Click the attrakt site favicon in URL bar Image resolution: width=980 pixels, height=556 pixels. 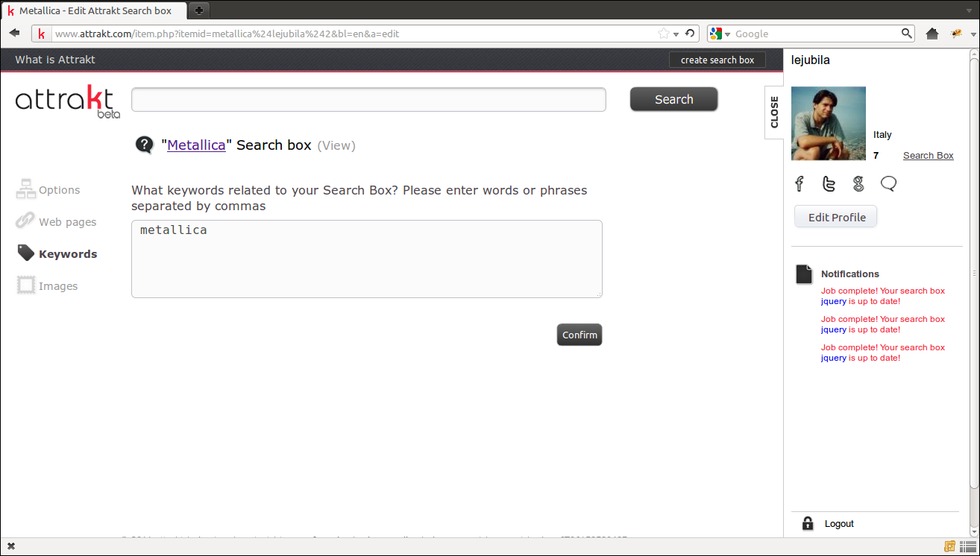(42, 34)
